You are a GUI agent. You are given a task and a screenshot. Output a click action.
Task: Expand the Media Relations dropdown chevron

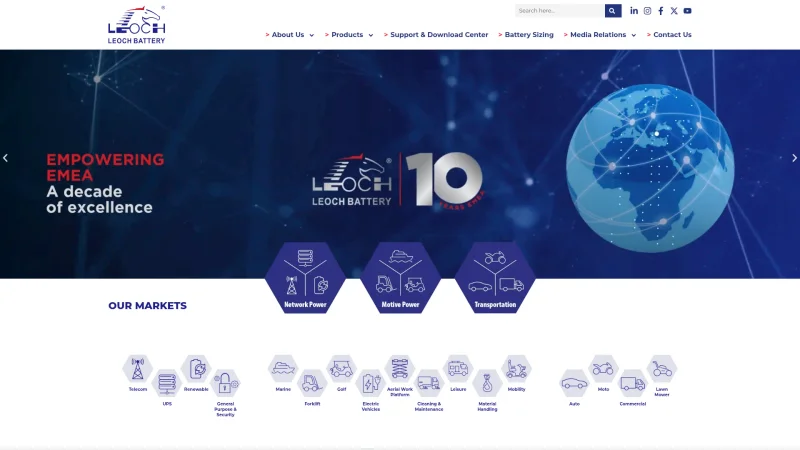point(634,35)
